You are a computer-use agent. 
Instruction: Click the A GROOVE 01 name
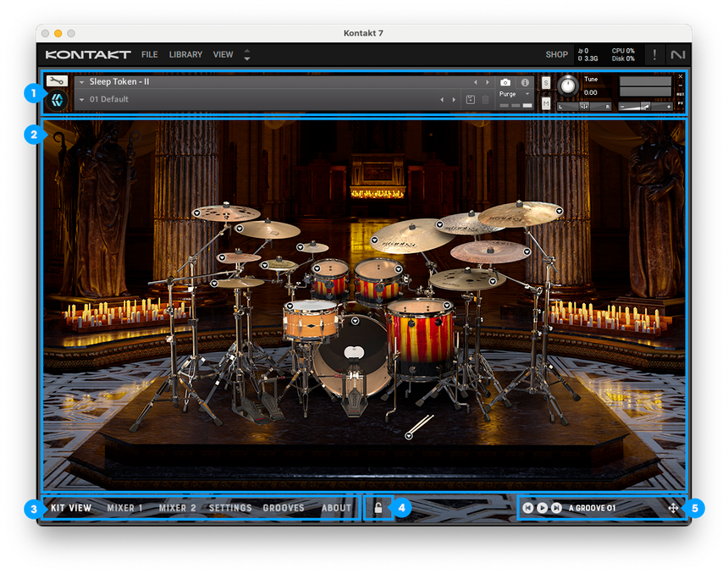tap(593, 508)
